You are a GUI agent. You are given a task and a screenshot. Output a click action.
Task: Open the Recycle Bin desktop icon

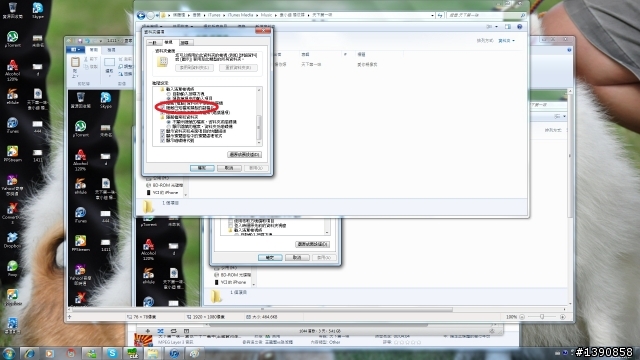point(12,10)
